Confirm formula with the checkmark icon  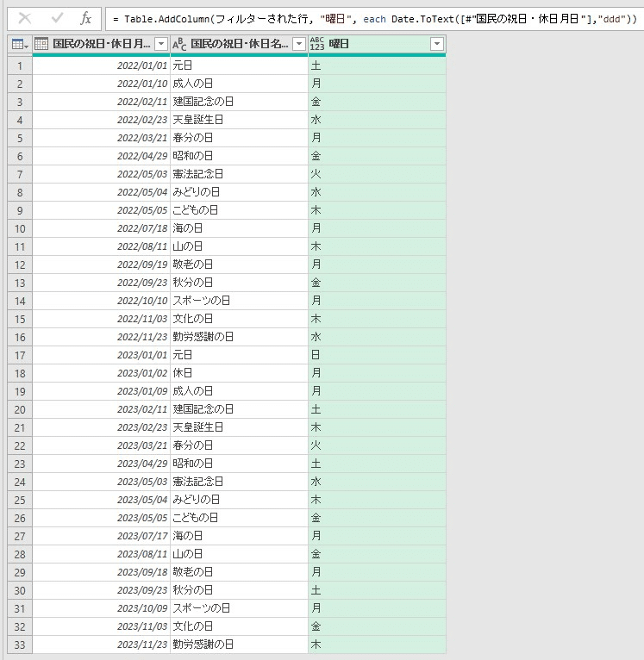point(57,18)
